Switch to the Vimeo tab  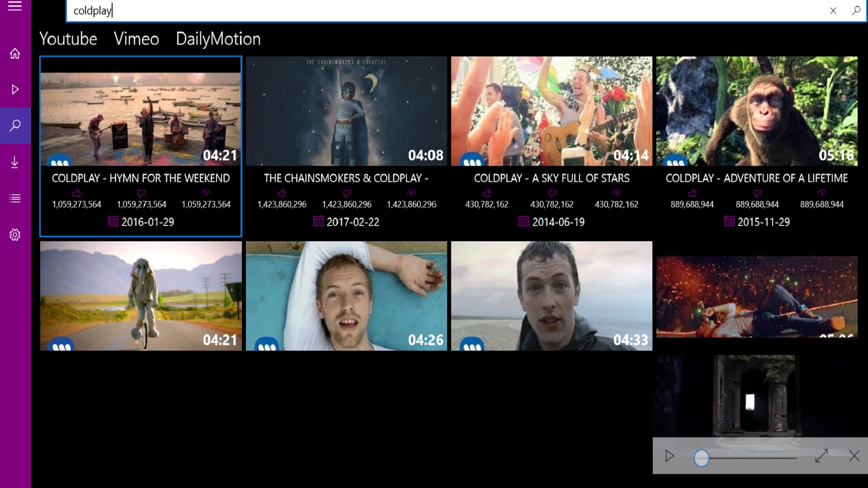[x=136, y=39]
